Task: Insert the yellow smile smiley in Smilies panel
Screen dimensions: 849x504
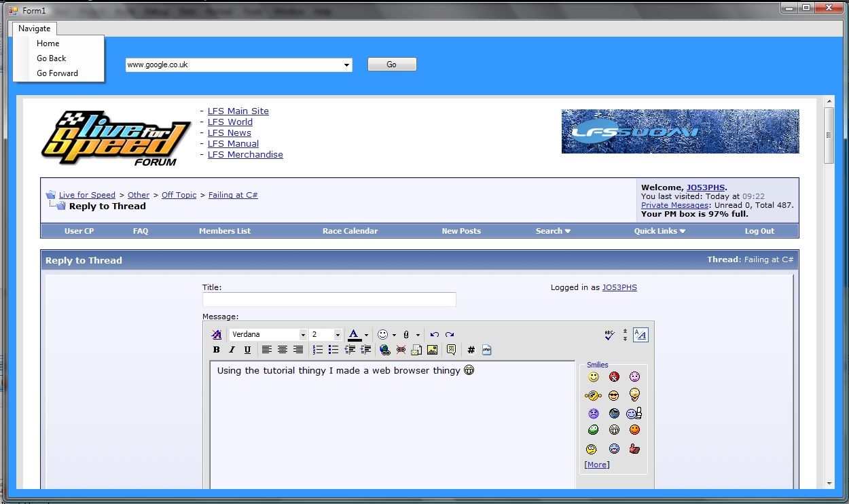Action: (x=594, y=377)
